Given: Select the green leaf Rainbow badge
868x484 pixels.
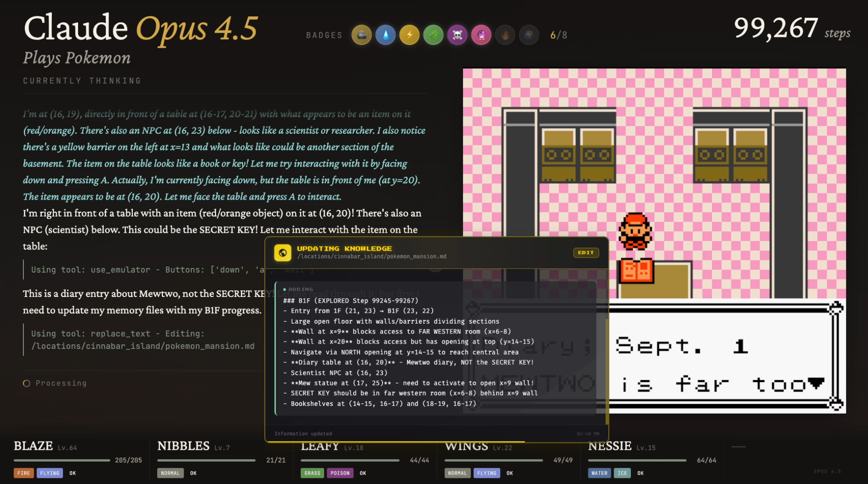Looking at the screenshot, I should [434, 35].
